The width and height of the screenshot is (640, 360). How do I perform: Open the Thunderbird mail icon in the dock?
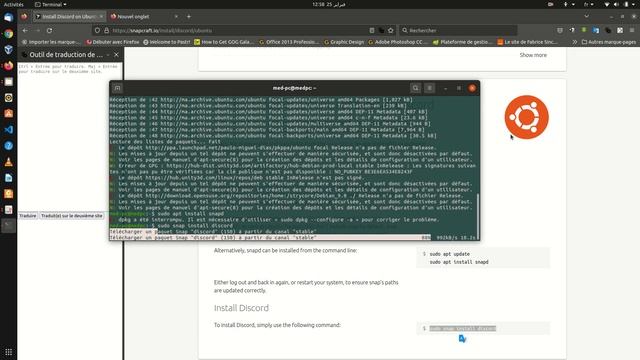[9, 18]
